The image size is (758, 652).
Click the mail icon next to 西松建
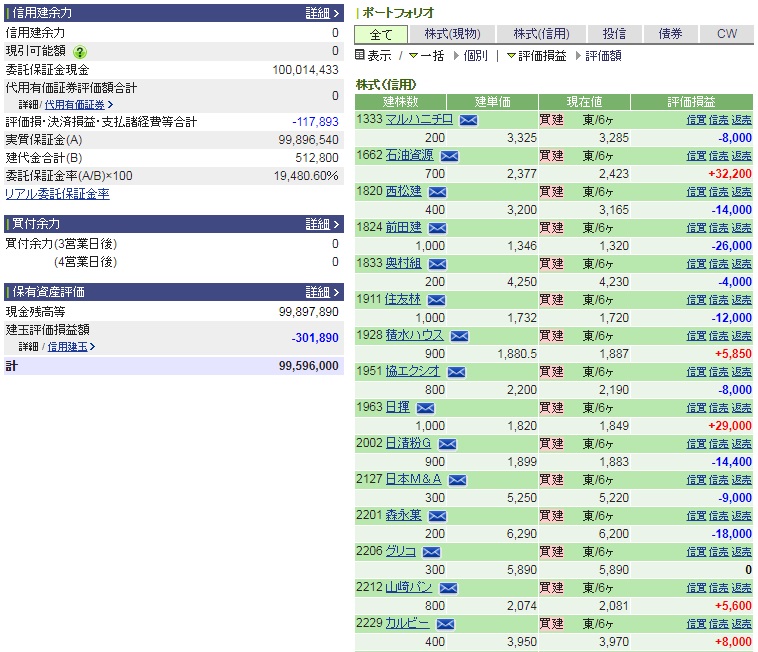click(437, 192)
